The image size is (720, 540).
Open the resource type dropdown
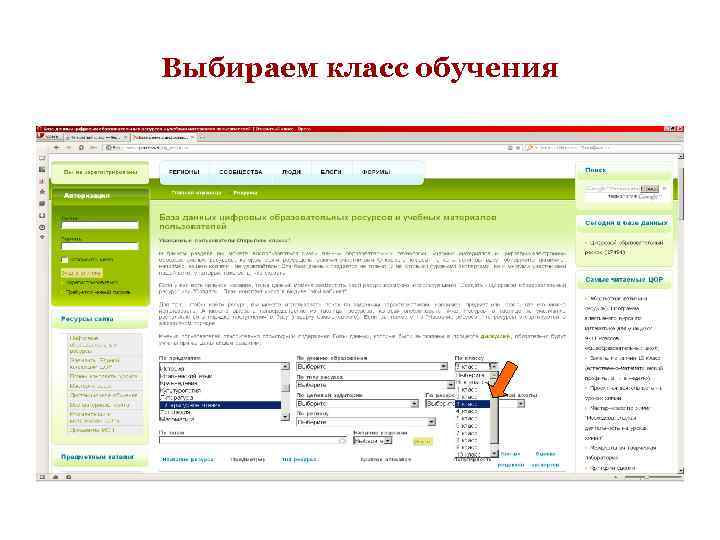[376, 385]
